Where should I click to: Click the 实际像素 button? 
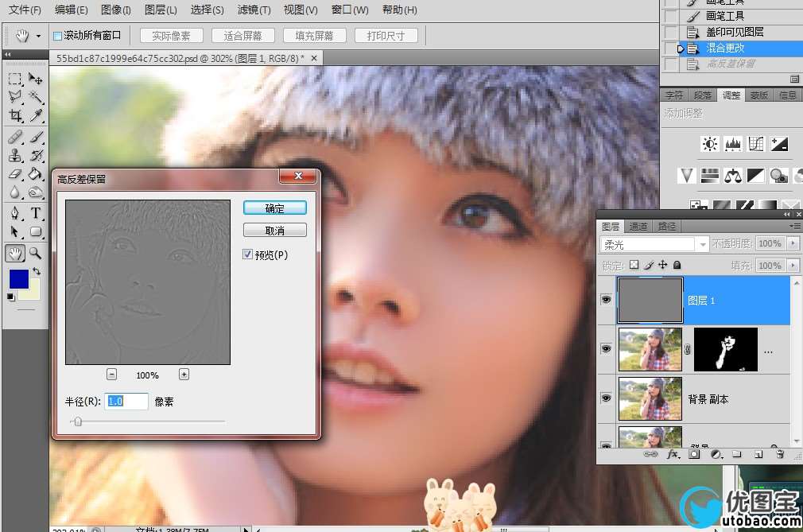[x=171, y=36]
